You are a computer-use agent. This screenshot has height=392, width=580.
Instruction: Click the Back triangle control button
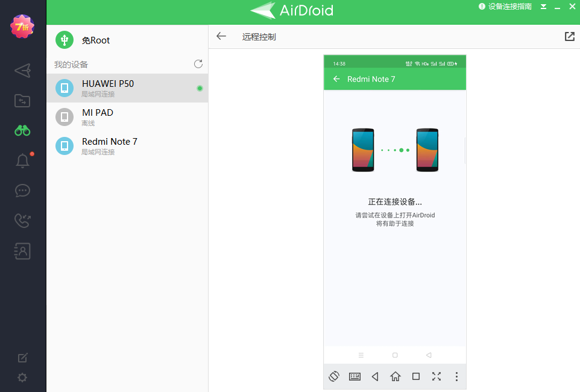(375, 376)
